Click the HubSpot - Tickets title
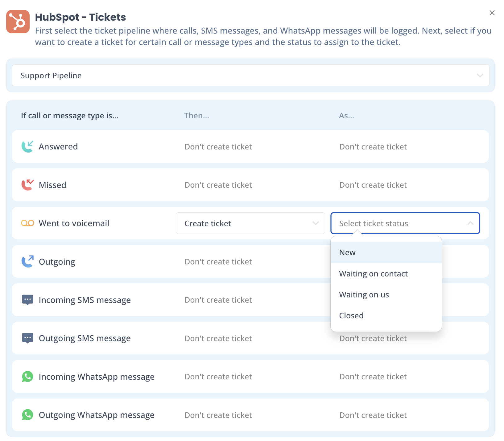The width and height of the screenshot is (504, 441). 80,17
